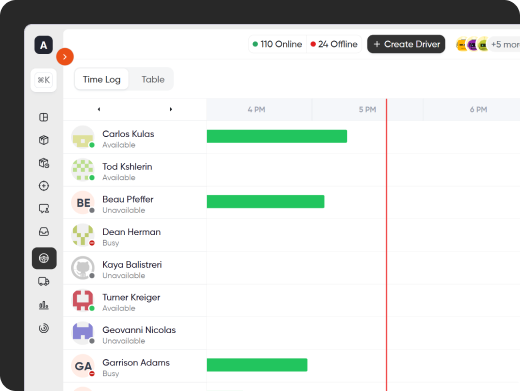The image size is (520, 391).
Task: Open the bar chart analytics icon
Action: [x=44, y=305]
